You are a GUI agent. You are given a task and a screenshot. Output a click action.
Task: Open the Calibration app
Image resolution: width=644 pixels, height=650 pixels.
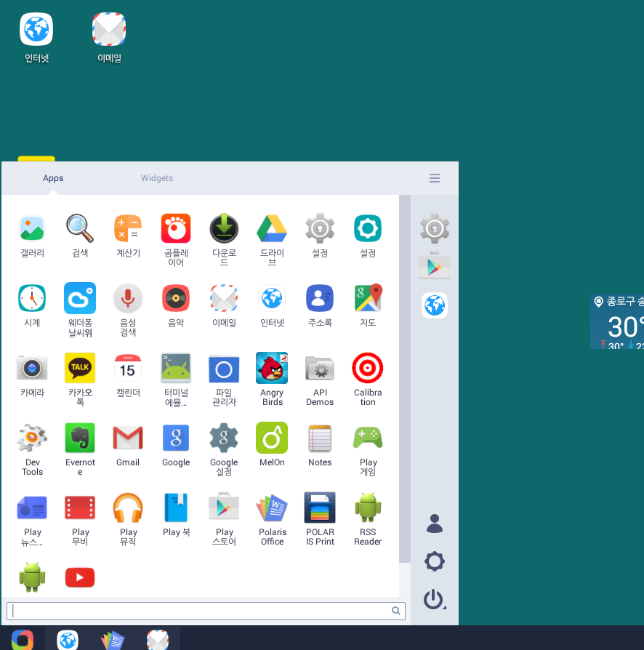coord(368,368)
